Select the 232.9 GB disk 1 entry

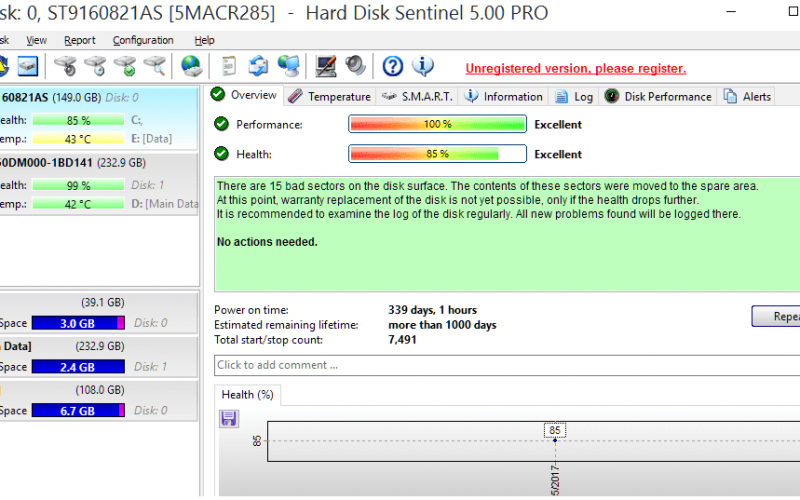click(x=99, y=184)
